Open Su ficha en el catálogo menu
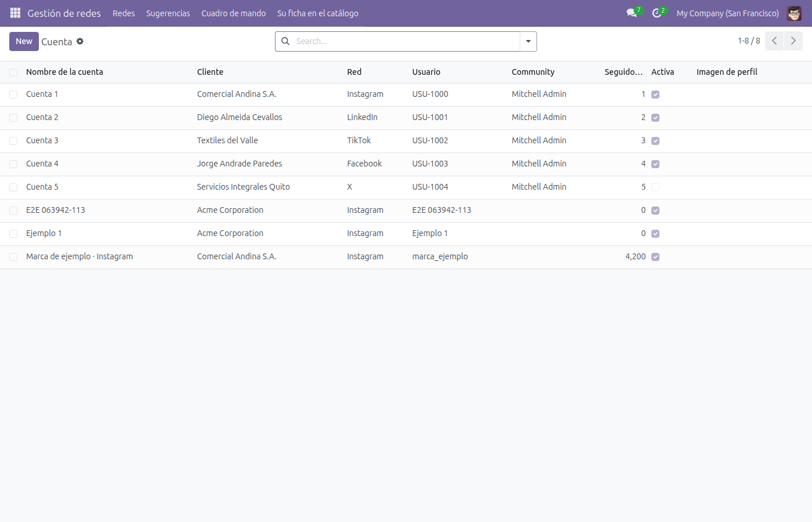 tap(318, 13)
